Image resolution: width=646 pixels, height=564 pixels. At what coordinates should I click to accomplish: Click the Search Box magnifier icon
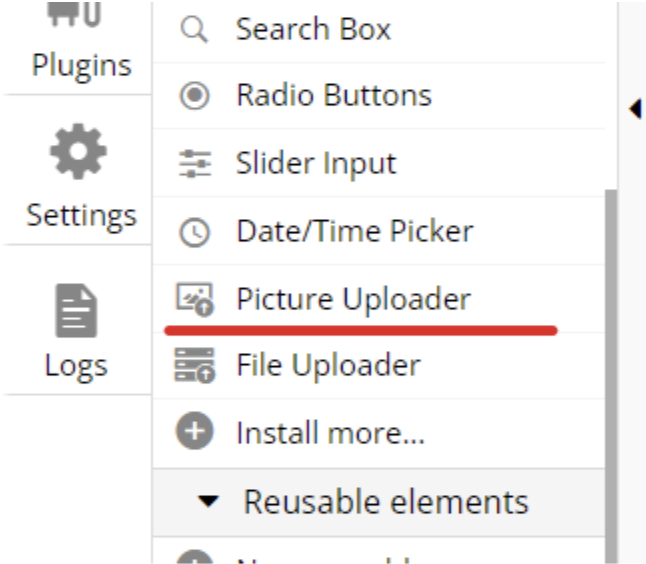pyautogui.click(x=193, y=31)
